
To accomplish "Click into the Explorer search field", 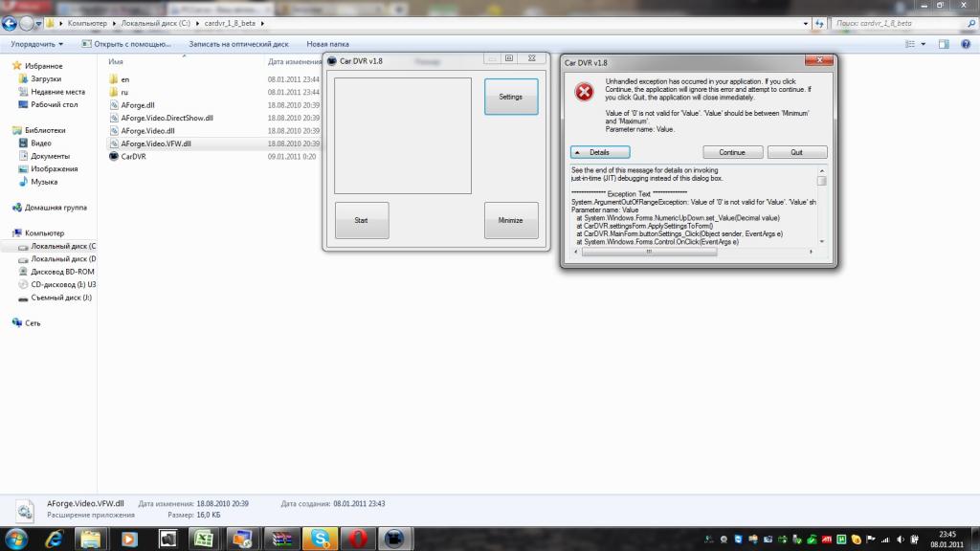I will pos(898,24).
